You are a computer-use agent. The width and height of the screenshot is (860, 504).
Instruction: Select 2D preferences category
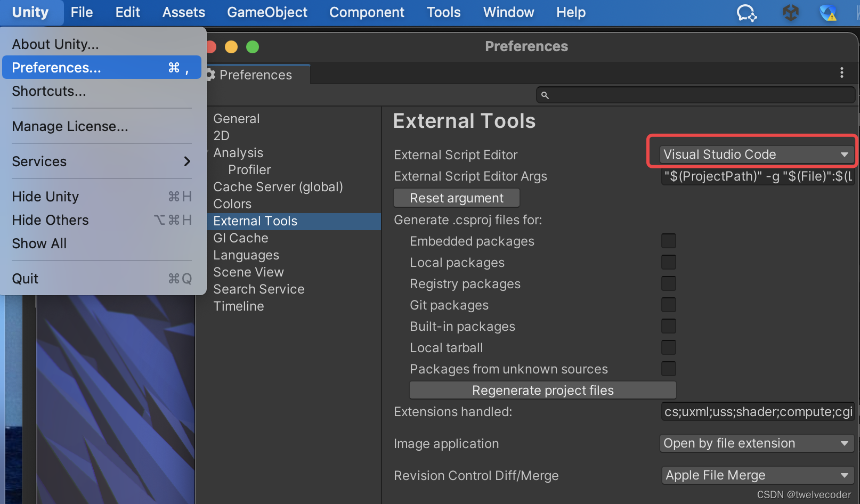[222, 136]
